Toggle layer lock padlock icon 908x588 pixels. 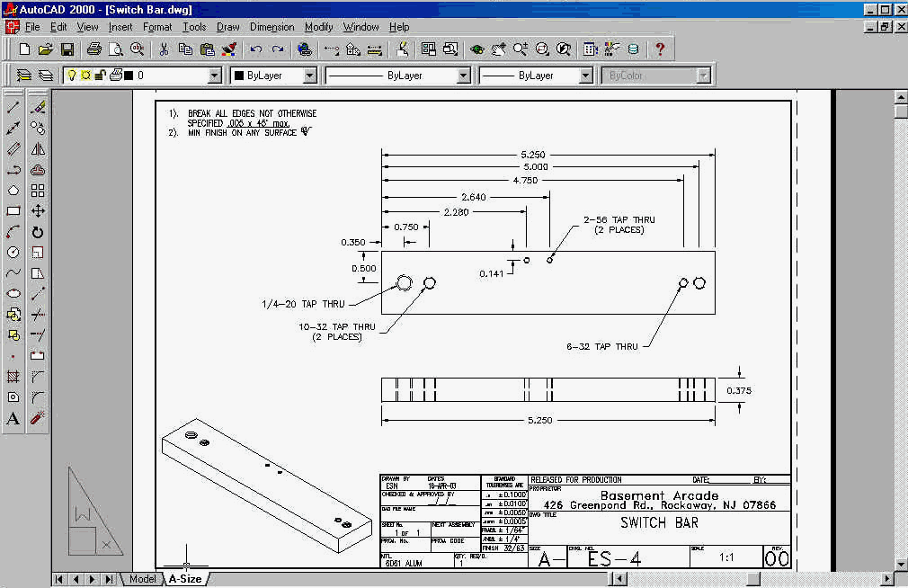100,76
